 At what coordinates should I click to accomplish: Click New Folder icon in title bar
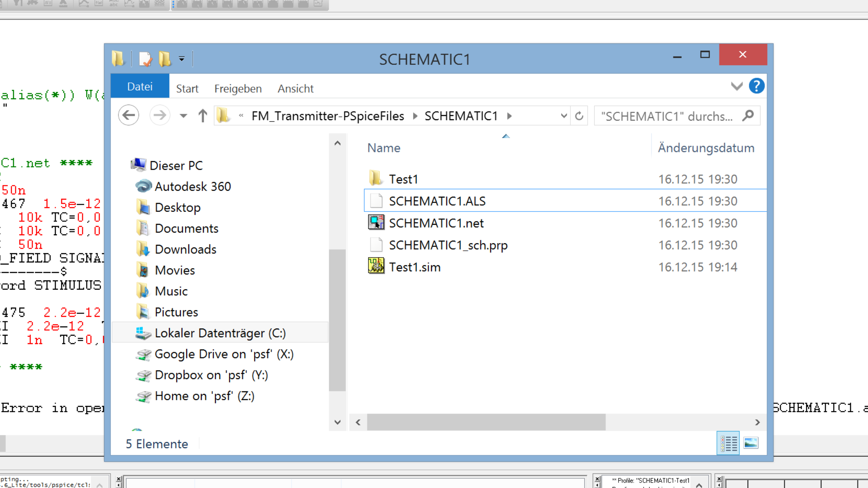tap(165, 59)
